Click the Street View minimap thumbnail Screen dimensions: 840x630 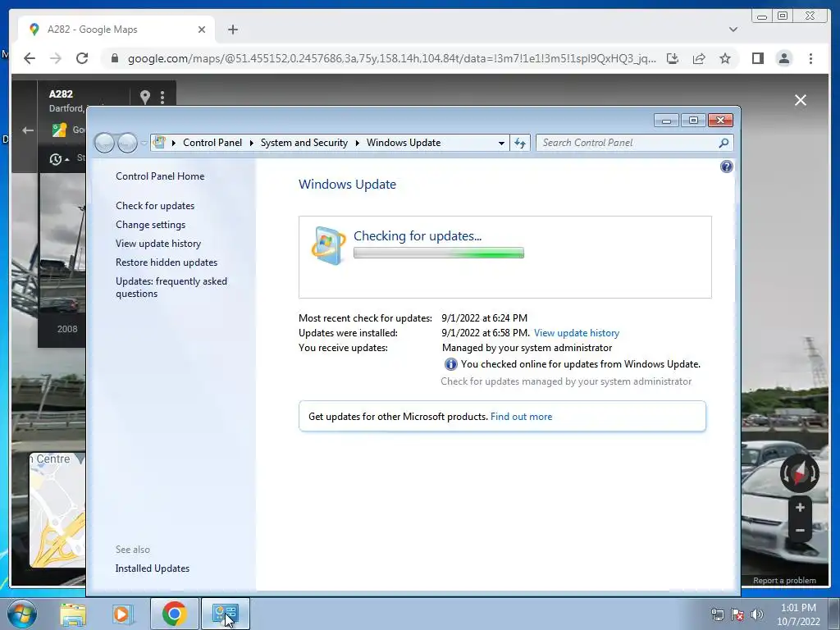(57, 510)
